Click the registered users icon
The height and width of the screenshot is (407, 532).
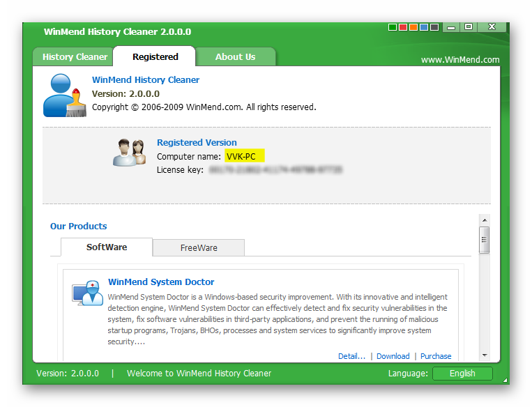coord(129,153)
